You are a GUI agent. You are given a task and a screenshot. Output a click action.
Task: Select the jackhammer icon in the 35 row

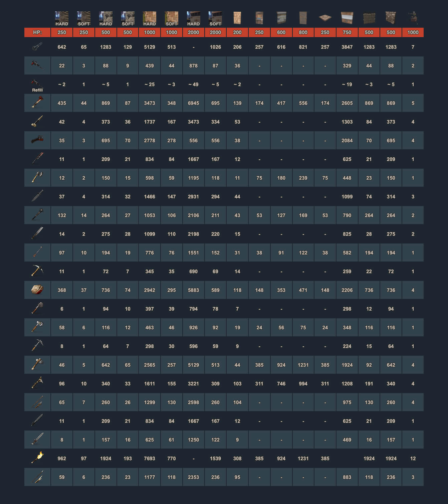click(x=37, y=140)
